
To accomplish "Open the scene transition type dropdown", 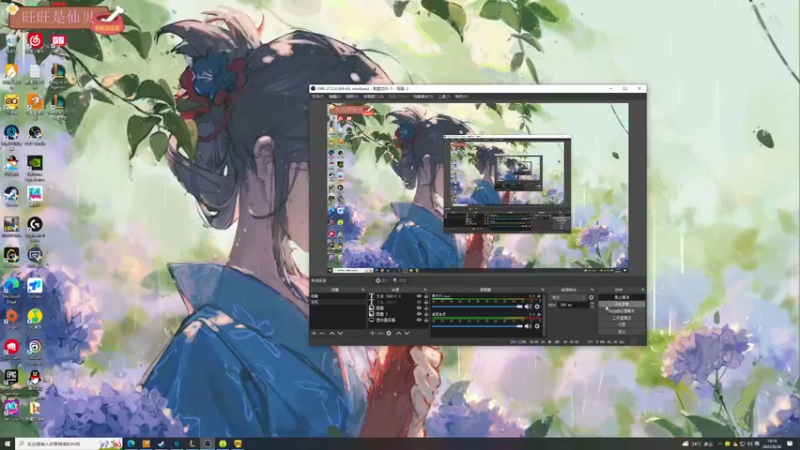I will coord(568,297).
